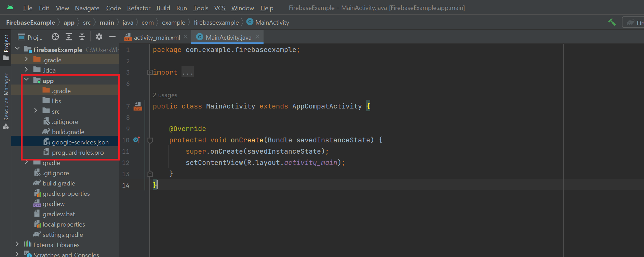Expand the .idea folder
The width and height of the screenshot is (644, 257).
[26, 69]
